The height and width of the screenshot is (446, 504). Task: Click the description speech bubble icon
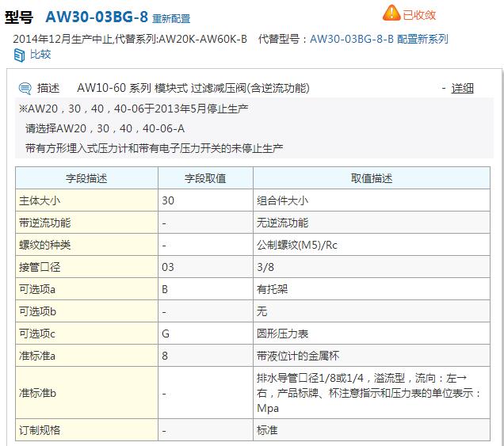(25, 88)
